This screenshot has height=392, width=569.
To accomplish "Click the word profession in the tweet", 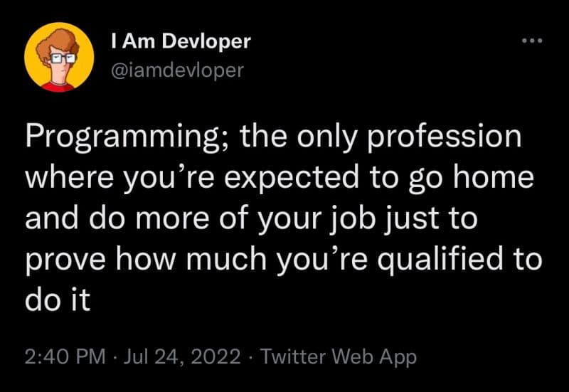I will click(445, 139).
